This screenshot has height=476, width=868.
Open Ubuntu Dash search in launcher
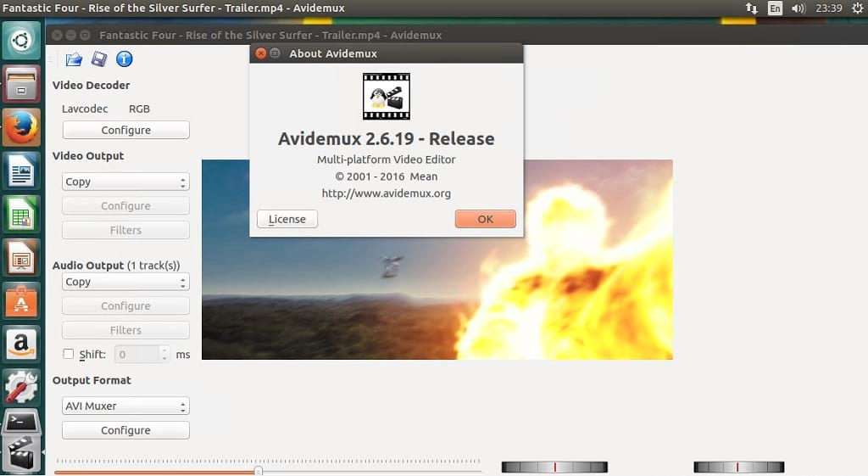point(21,41)
